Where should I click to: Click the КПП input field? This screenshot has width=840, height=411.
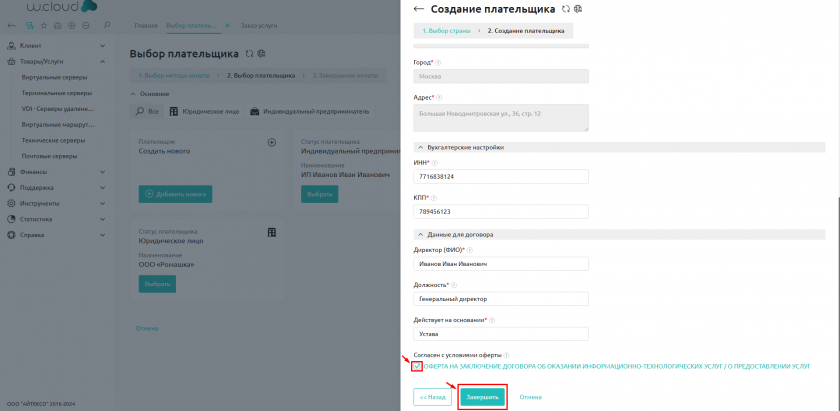point(500,212)
